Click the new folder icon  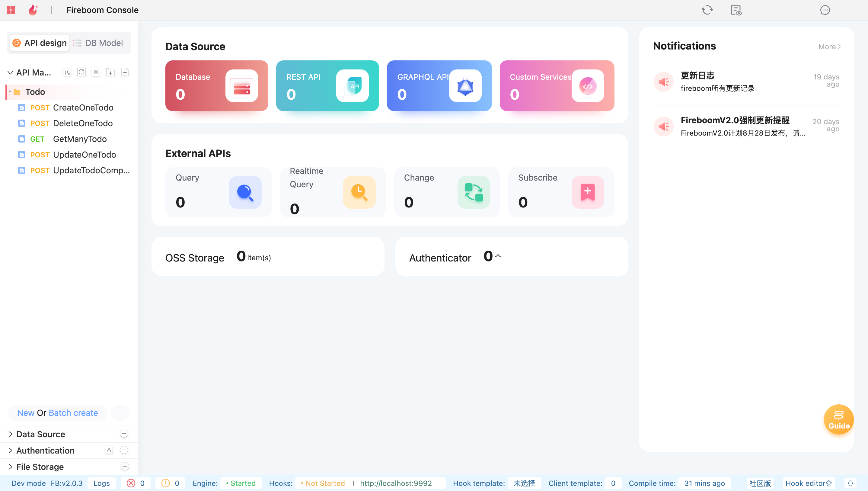pyautogui.click(x=110, y=72)
